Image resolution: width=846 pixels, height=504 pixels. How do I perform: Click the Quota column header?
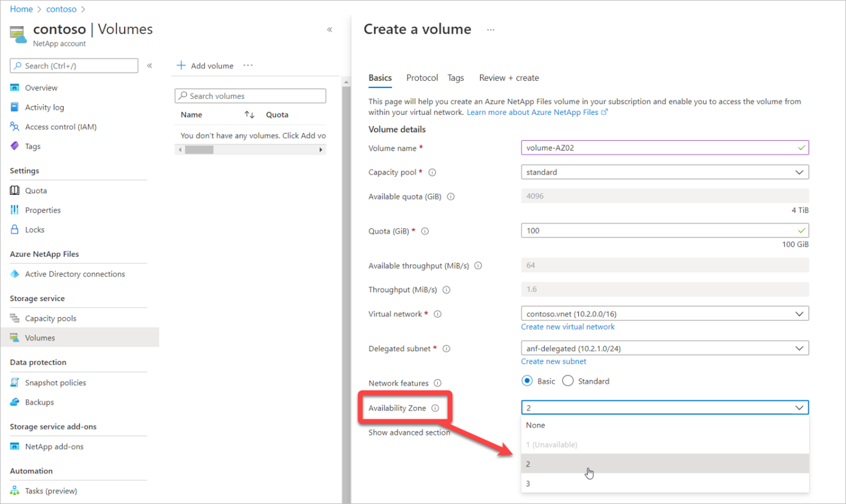pos(277,115)
